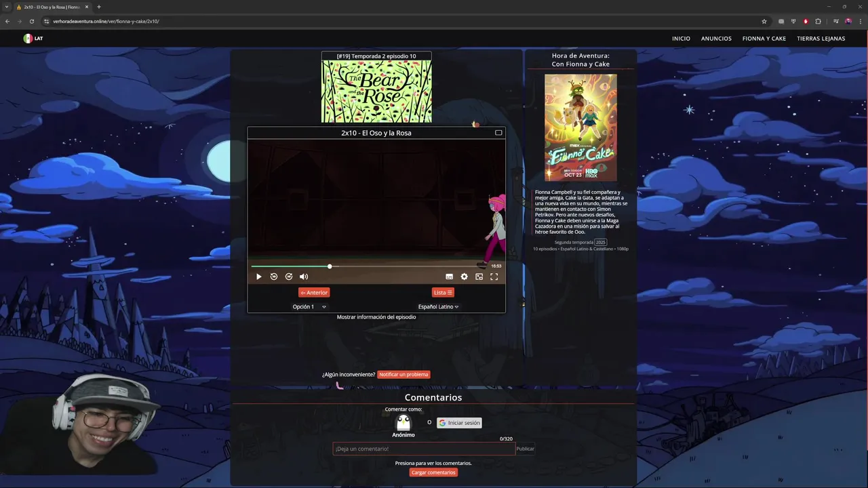Open the browser extensions puzzle icon
Screen dimensions: 868x488
pyautogui.click(x=818, y=21)
